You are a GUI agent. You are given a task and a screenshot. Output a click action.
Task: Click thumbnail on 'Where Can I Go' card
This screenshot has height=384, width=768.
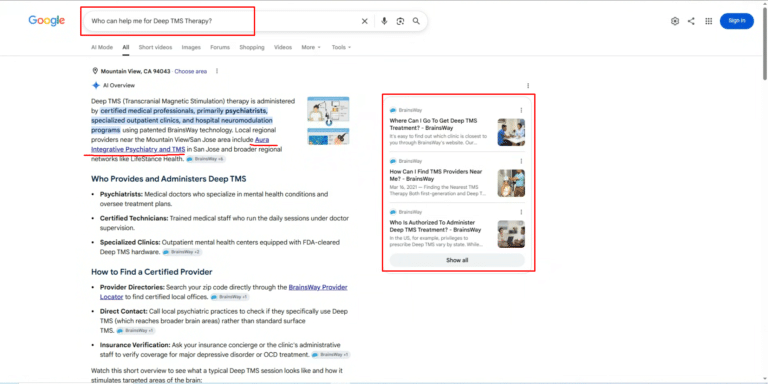coord(511,132)
